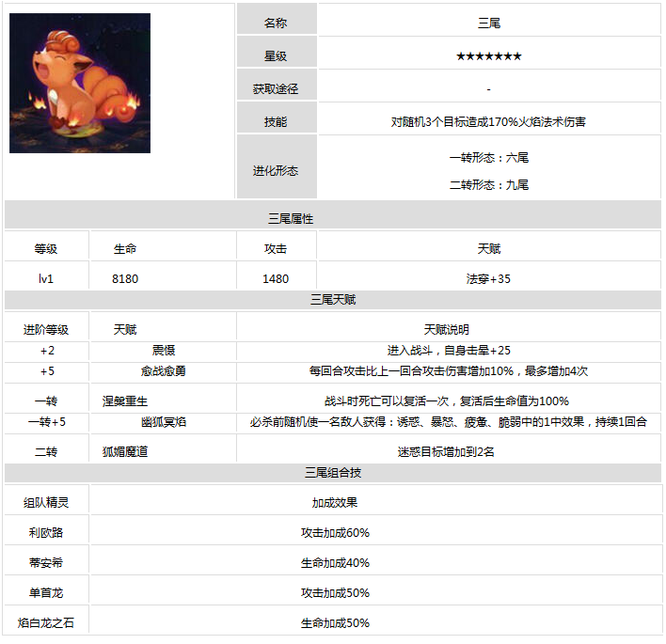666x644 pixels.
Task: Select the 震慑 talent name
Action: [x=164, y=351]
